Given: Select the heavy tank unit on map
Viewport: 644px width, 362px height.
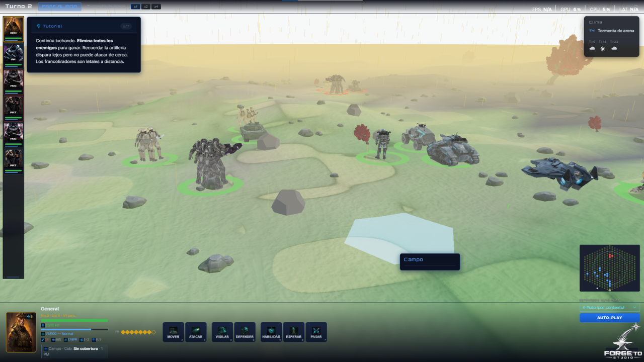Looking at the screenshot, I should pyautogui.click(x=453, y=149).
